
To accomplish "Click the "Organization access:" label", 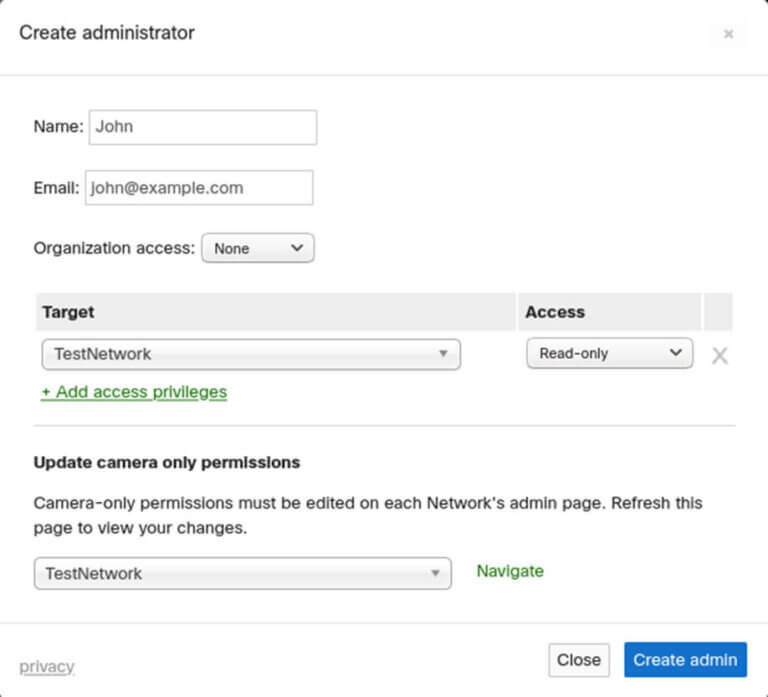I will click(x=114, y=248).
